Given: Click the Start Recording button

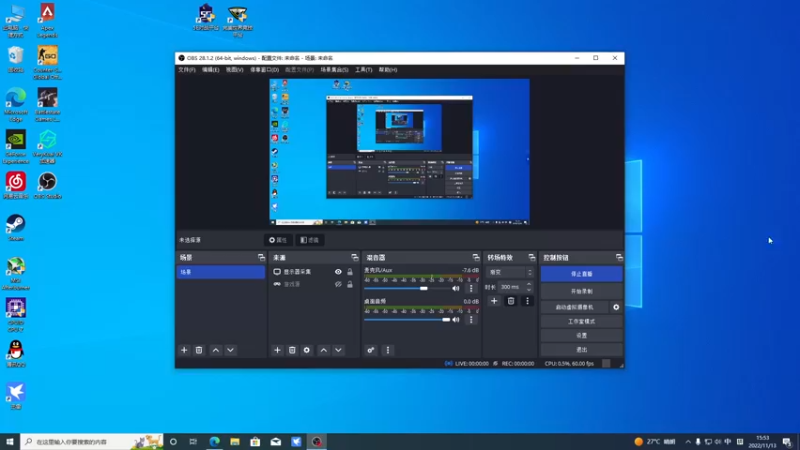Looking at the screenshot, I should click(582, 291).
